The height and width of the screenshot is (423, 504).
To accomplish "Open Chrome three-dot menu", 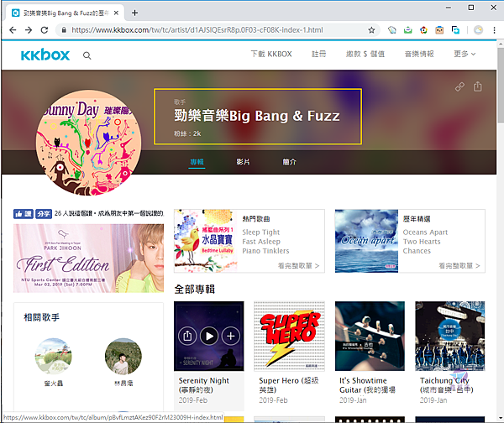I will click(x=495, y=30).
